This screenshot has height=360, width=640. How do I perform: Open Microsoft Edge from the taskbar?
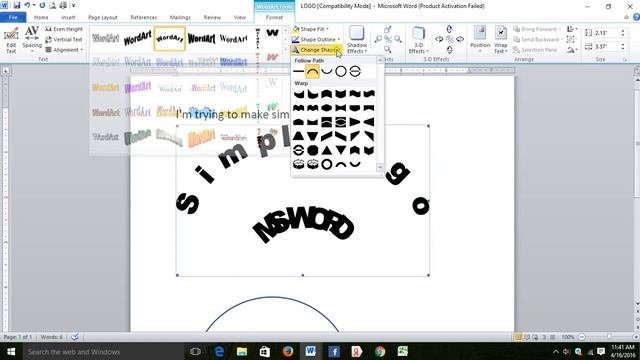[x=219, y=351]
